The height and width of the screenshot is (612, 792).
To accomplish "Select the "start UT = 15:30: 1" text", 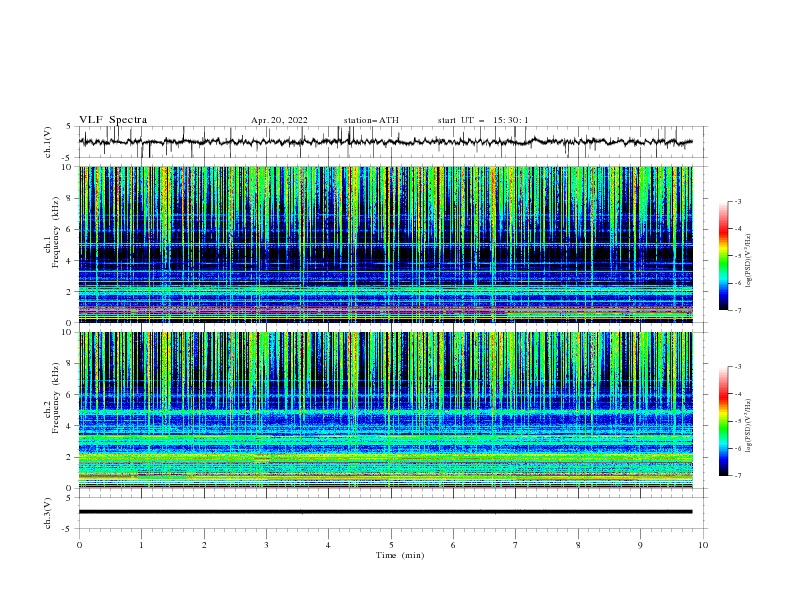I will point(483,120).
